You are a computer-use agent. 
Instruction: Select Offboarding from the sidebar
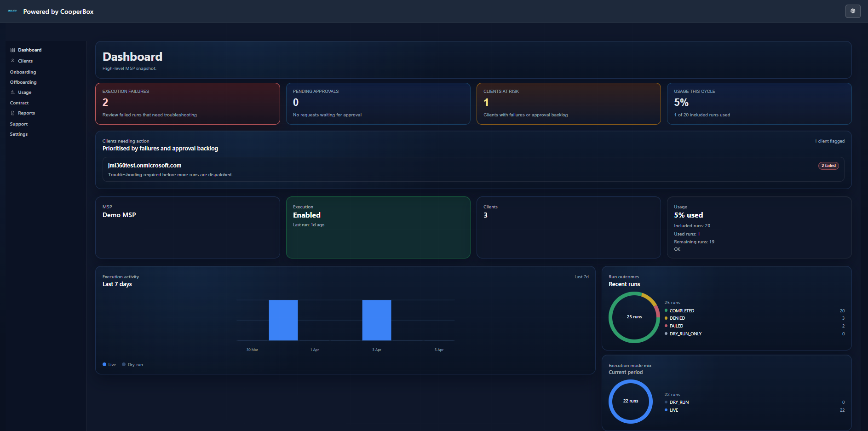pyautogui.click(x=23, y=82)
